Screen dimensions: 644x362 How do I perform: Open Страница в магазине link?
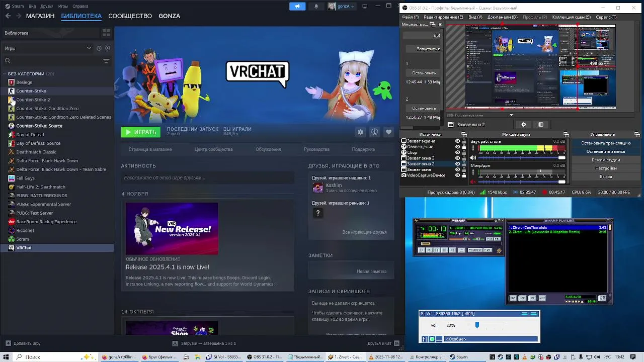click(150, 149)
